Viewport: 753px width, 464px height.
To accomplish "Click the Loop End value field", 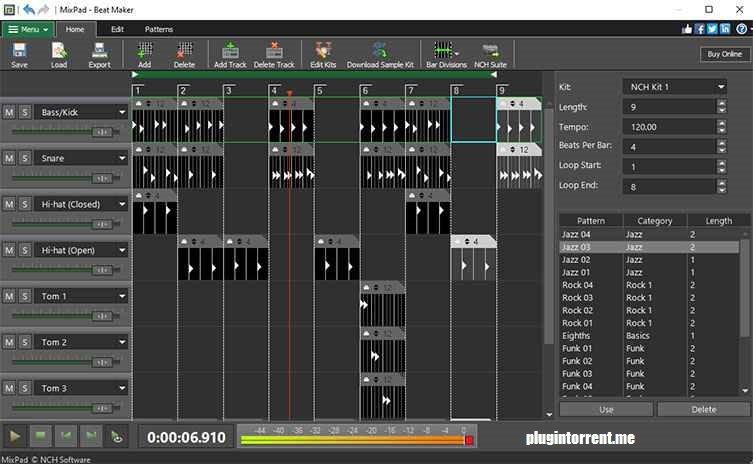I will pyautogui.click(x=669, y=187).
